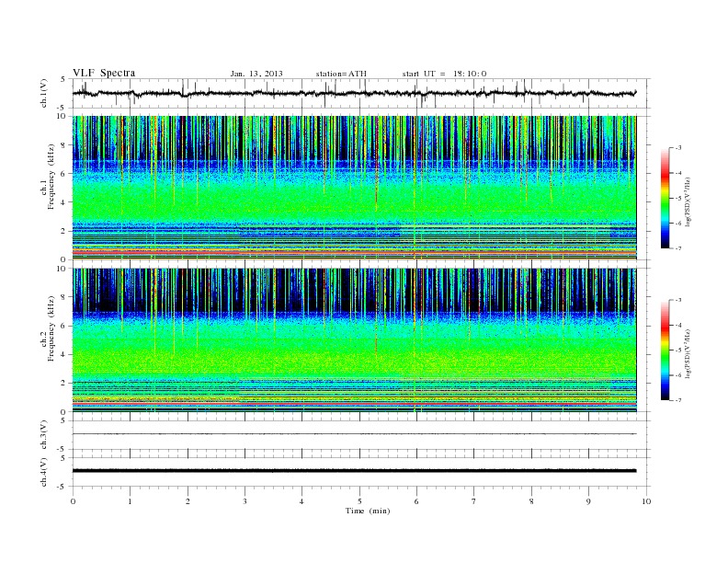Click the "Time (min)" axis label
The height and width of the screenshot is (563, 728).
click(x=368, y=511)
